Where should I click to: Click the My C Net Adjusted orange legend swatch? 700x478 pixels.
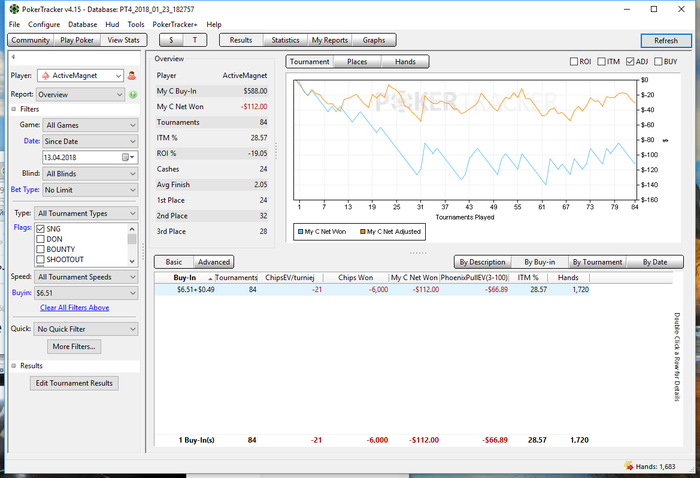tap(363, 232)
